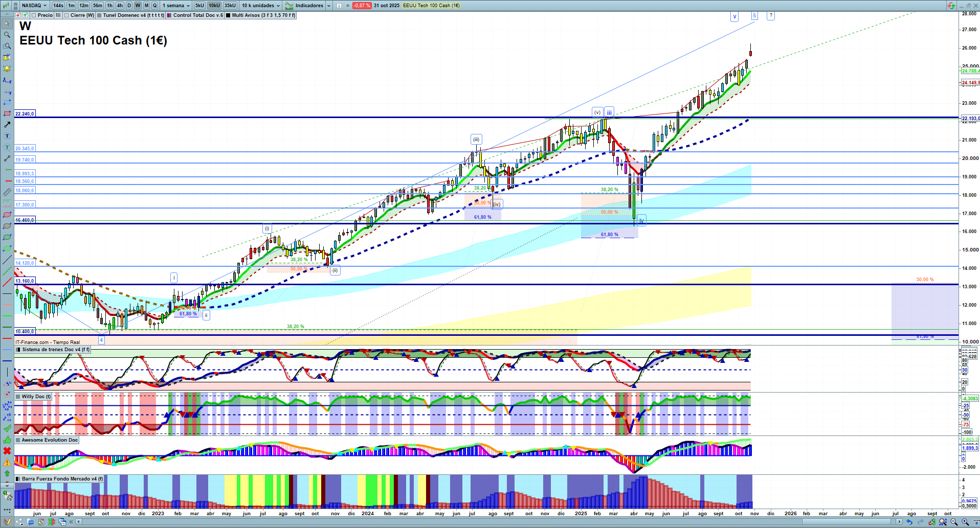Click the share icon in bottom bar
Screen dimensions: 980x528
coord(19,522)
